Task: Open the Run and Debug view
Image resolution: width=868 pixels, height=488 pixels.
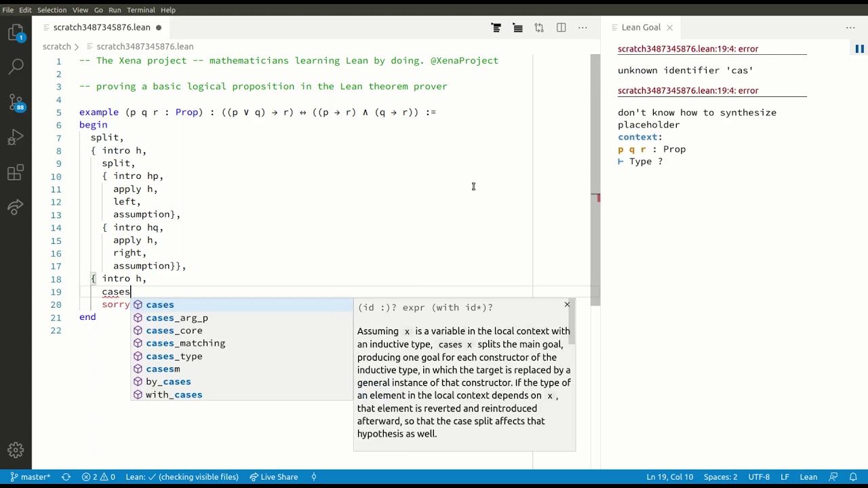Action: point(16,138)
